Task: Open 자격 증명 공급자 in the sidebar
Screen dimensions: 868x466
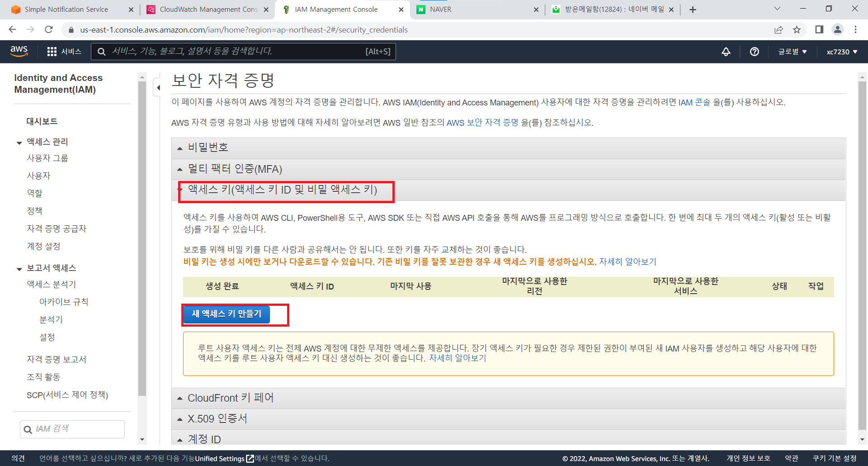Action: coord(57,228)
